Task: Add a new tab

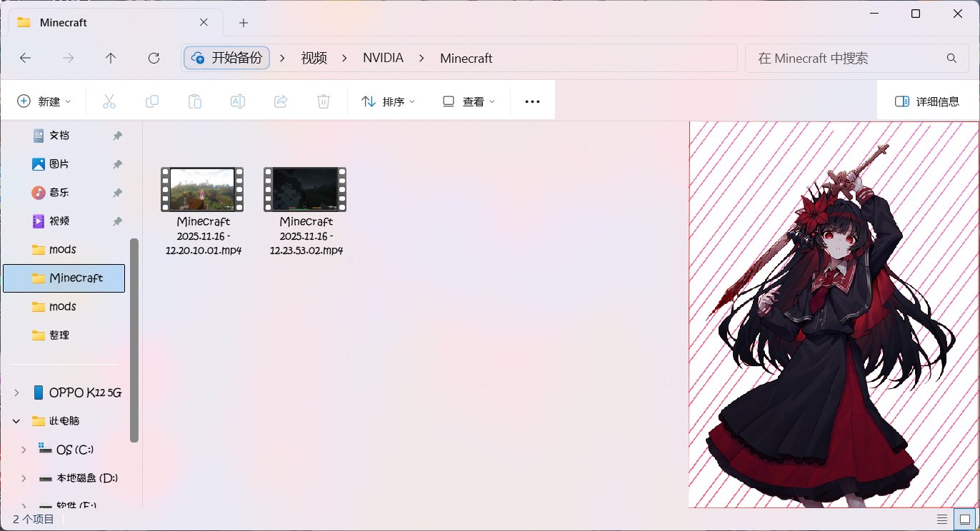Action: coord(244,23)
